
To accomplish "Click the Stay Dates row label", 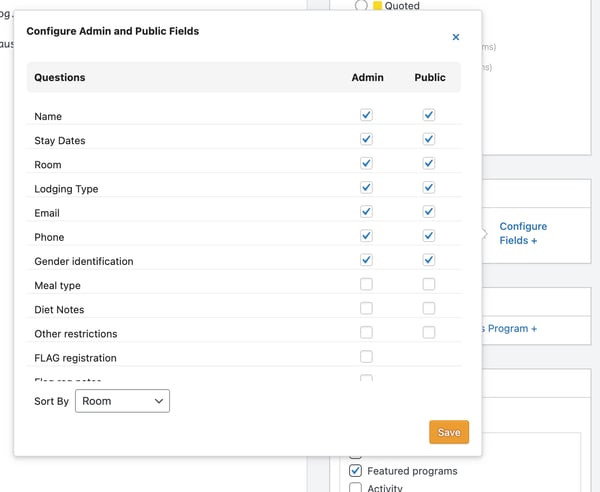I will 60,141.
